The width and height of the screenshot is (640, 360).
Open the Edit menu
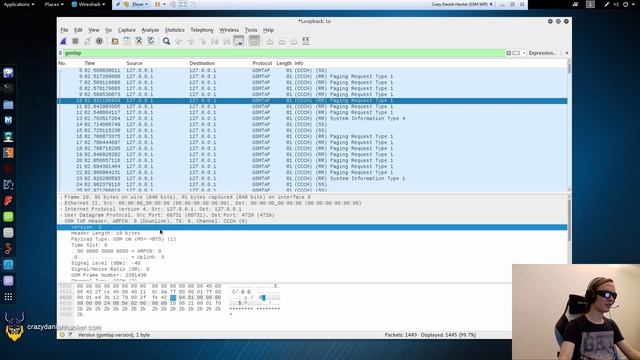pos(78,30)
